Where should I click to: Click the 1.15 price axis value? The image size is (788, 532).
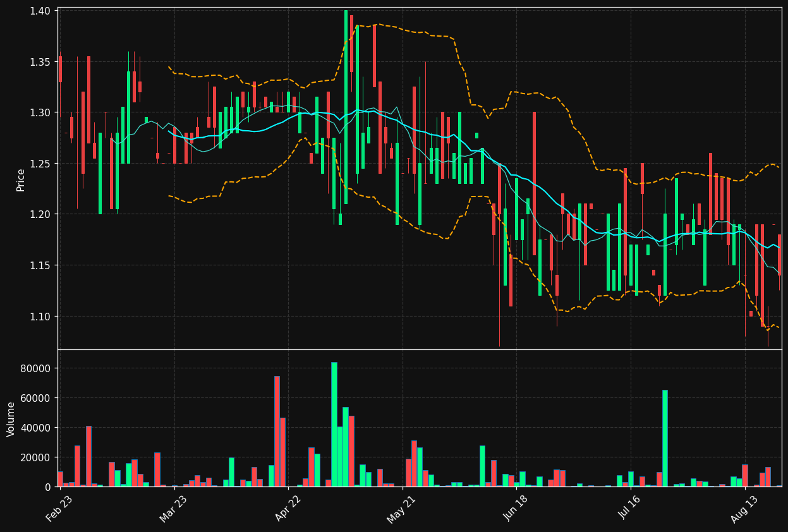(x=40, y=265)
